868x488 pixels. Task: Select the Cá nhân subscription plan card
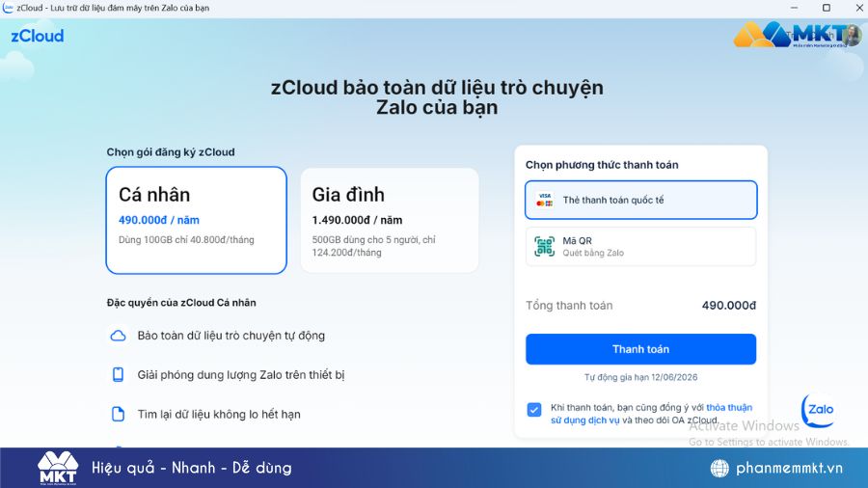click(x=197, y=220)
